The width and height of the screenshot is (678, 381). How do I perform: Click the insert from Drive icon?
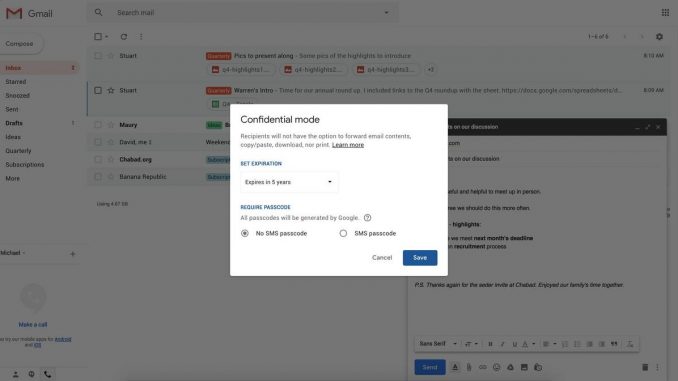coord(510,367)
